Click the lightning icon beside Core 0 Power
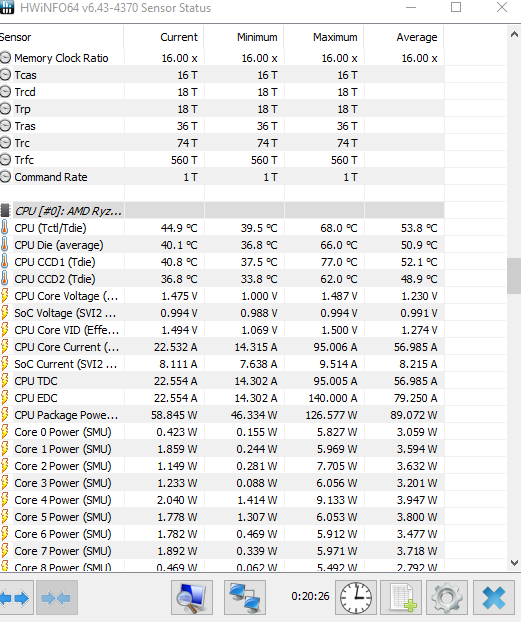The width and height of the screenshot is (521, 622). (x=5, y=432)
